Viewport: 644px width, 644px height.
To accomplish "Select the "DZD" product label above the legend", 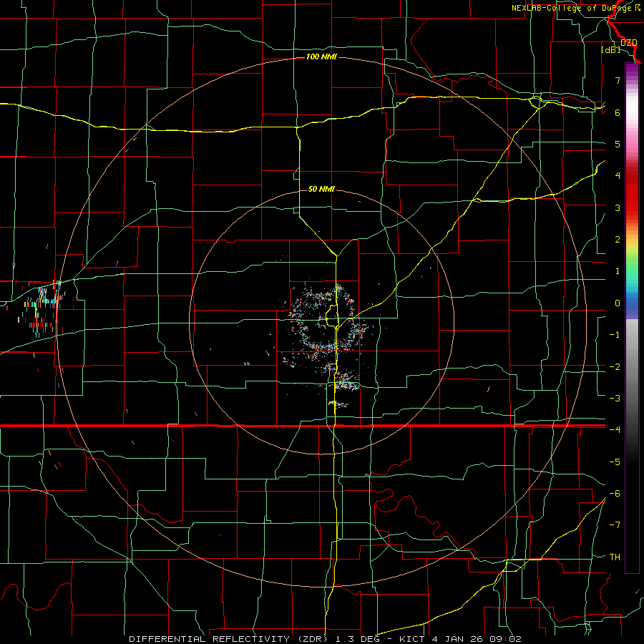I will point(629,42).
